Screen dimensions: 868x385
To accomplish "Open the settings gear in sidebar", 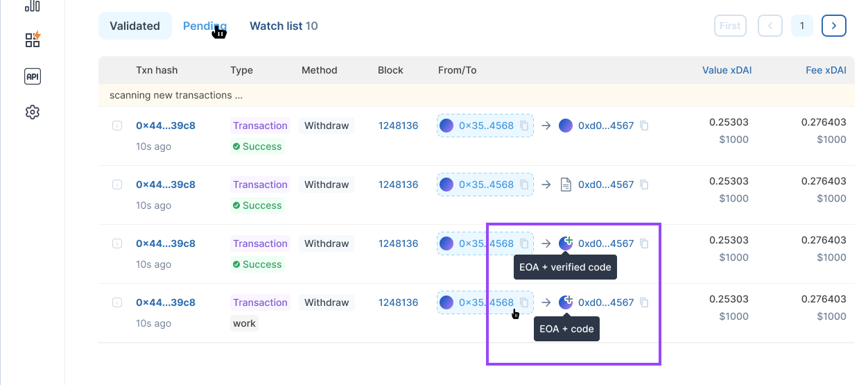I will click(33, 112).
